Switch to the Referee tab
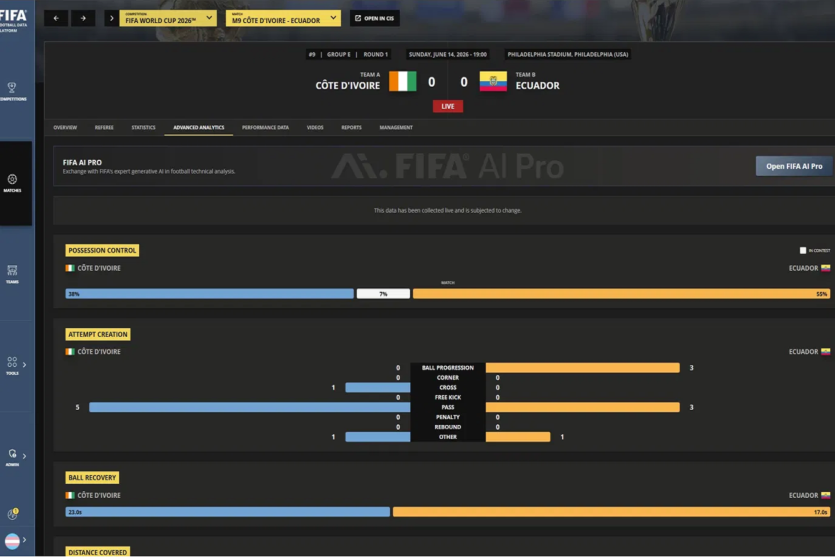Viewport: 835px width, 557px height. coord(104,128)
